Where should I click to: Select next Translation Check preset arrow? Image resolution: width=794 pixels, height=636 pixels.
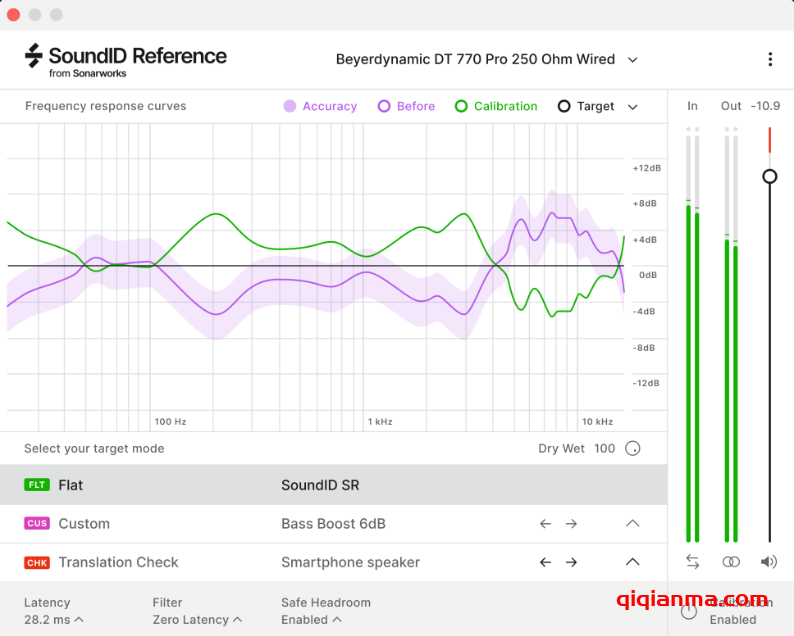click(571, 562)
